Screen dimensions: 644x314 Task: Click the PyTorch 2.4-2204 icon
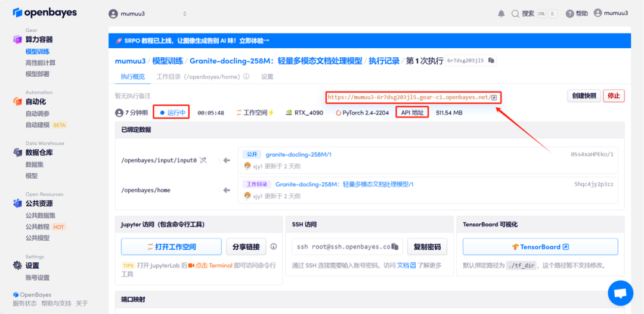click(x=339, y=113)
